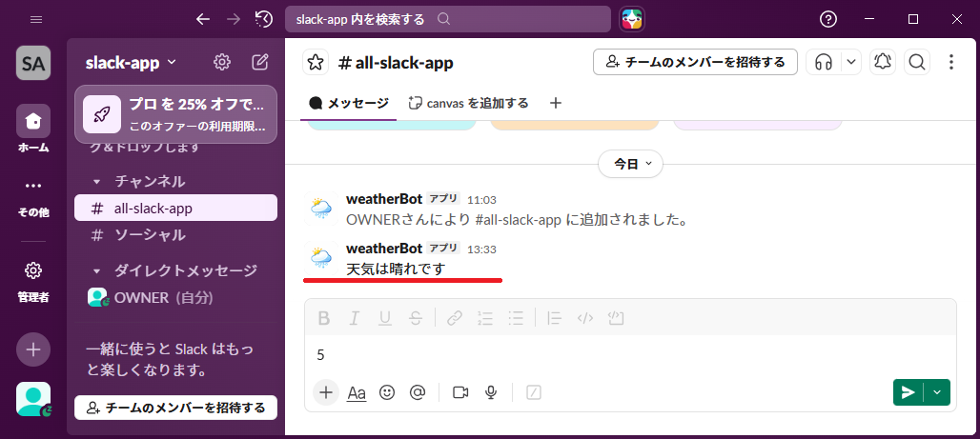Open weatherBot avatar on 13:33 message

point(321,257)
